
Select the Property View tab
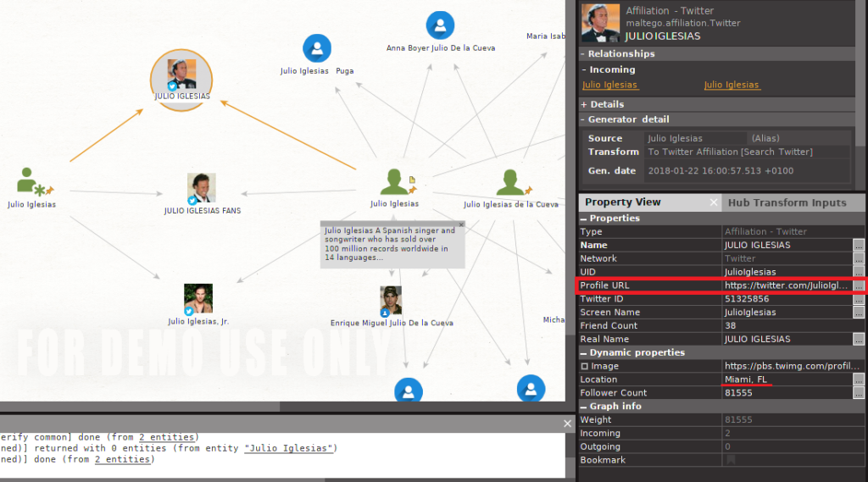pos(622,202)
